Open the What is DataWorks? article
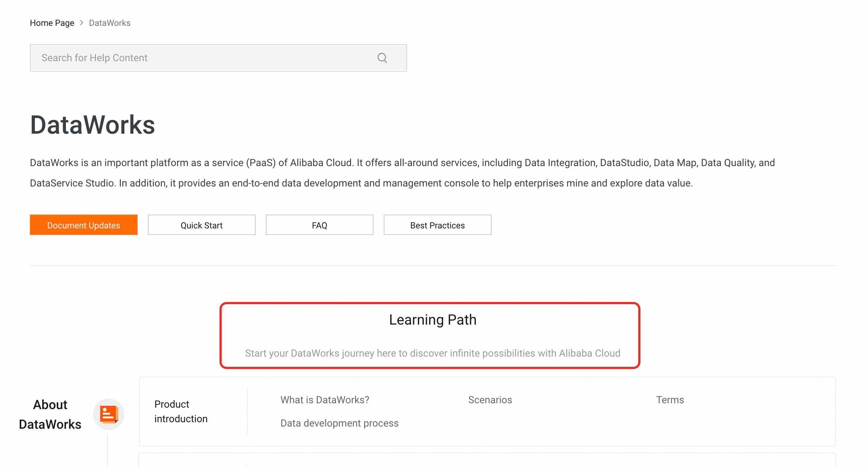The image size is (868, 467). [324, 400]
